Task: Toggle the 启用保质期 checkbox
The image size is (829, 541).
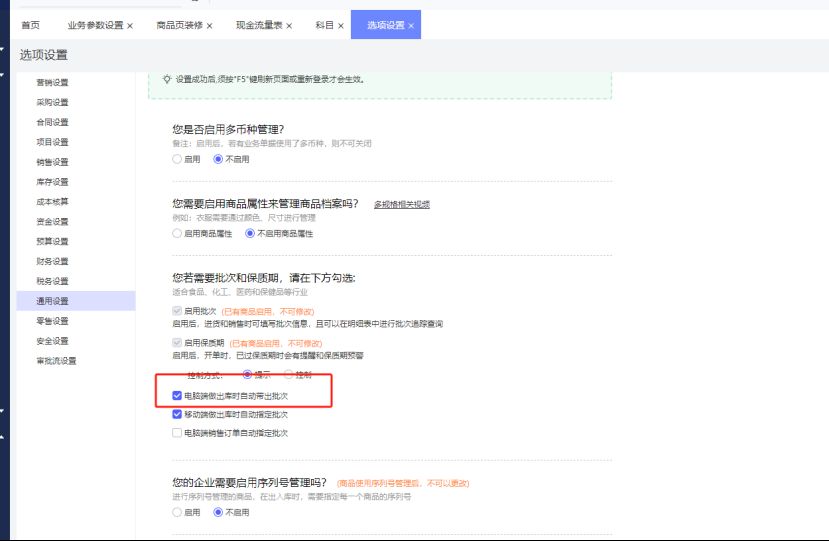Action: point(177,343)
